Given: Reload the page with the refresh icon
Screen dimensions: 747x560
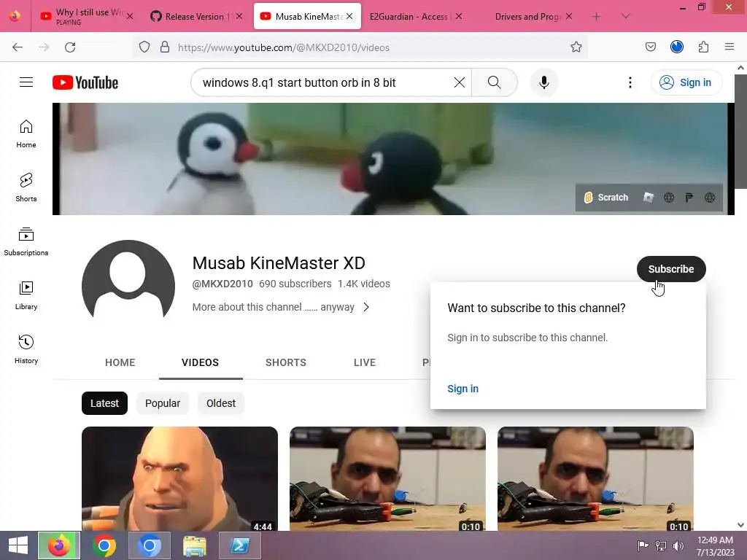Looking at the screenshot, I should coord(70,47).
